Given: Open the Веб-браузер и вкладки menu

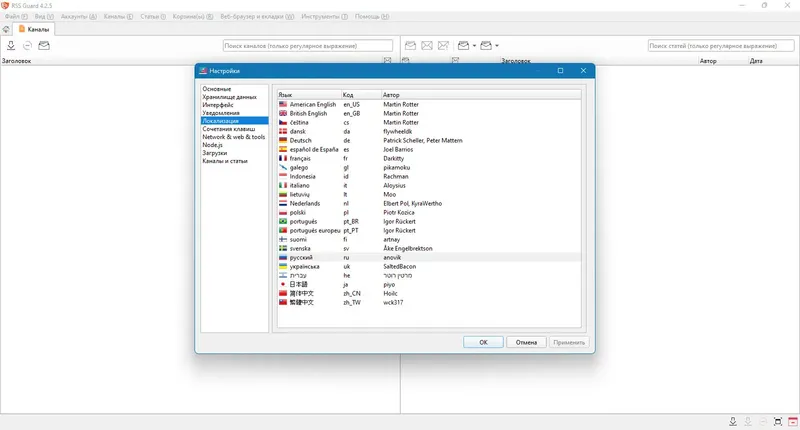Looking at the screenshot, I should pos(257,16).
